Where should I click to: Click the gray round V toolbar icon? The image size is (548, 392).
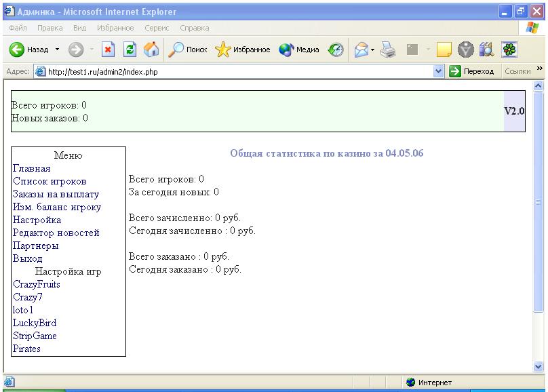click(465, 50)
